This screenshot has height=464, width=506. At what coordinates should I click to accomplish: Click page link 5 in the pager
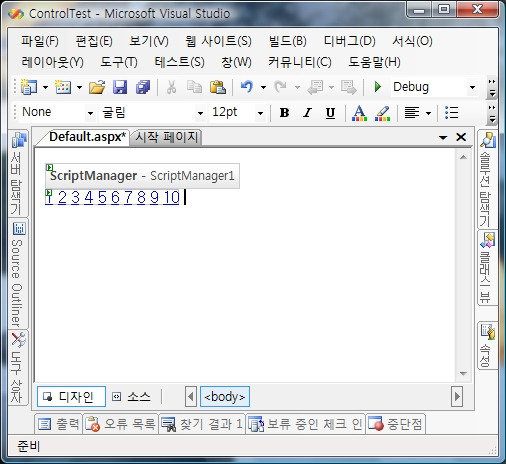click(x=102, y=197)
